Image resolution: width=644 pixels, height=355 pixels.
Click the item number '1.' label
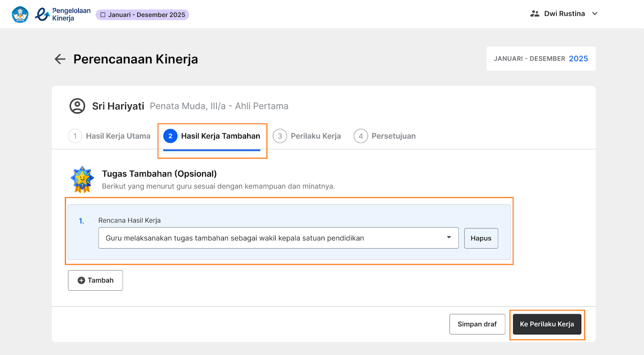[81, 221]
